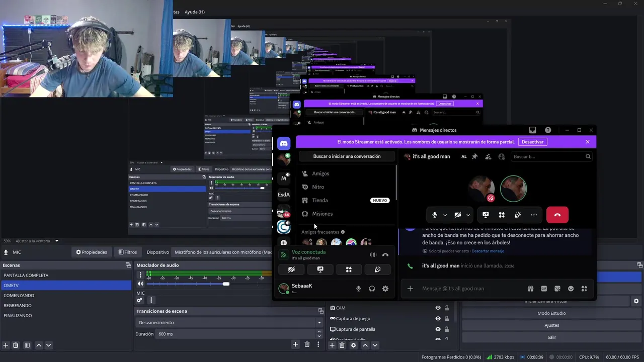Mute microphone in Discord call controls
644x362 pixels.
click(x=435, y=215)
